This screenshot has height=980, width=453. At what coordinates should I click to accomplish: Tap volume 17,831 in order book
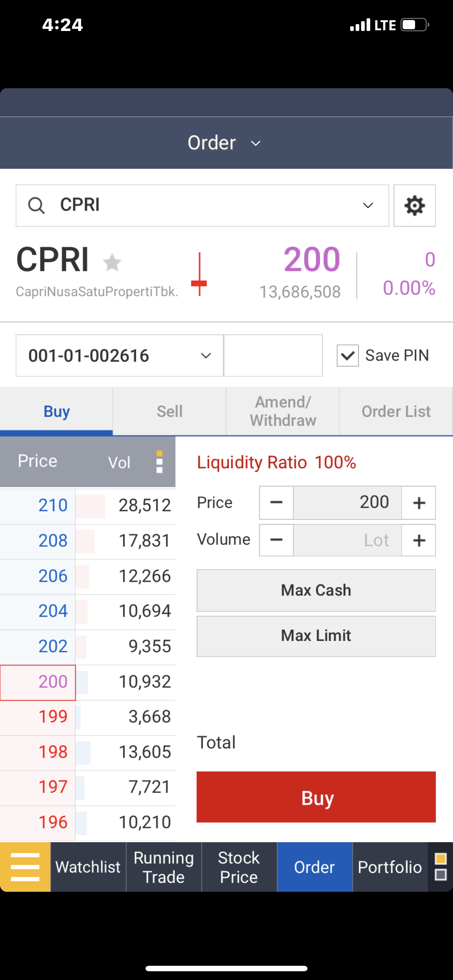coord(145,541)
